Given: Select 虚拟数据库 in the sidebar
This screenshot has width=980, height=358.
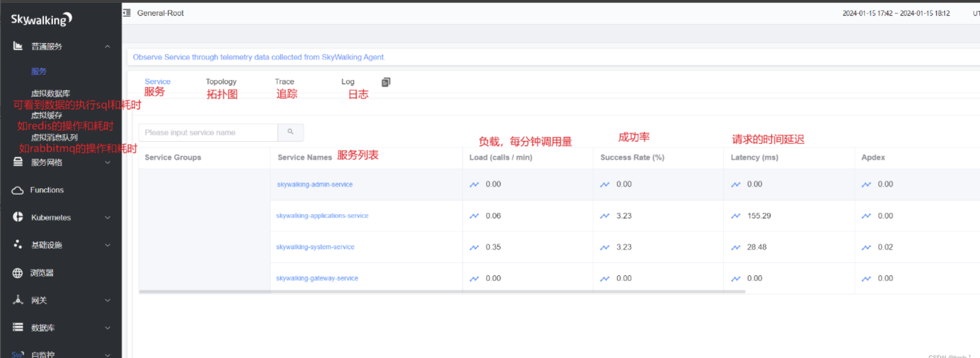Looking at the screenshot, I should click(50, 93).
